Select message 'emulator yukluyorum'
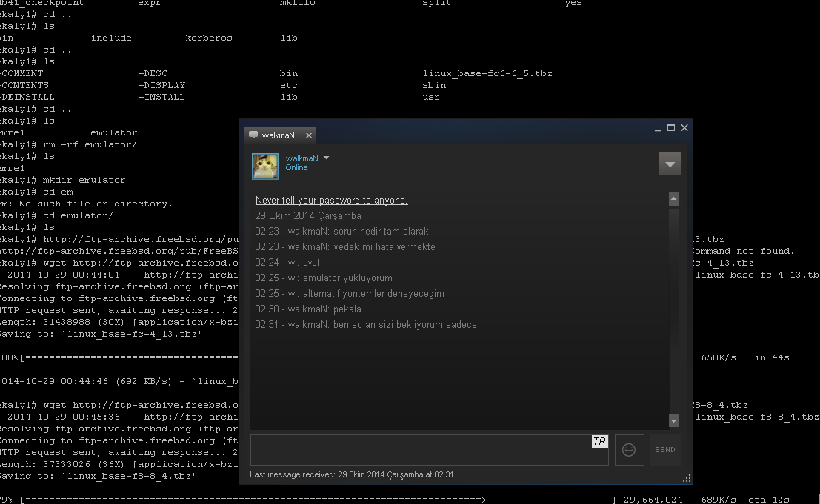This screenshot has width=820, height=504. tap(347, 278)
